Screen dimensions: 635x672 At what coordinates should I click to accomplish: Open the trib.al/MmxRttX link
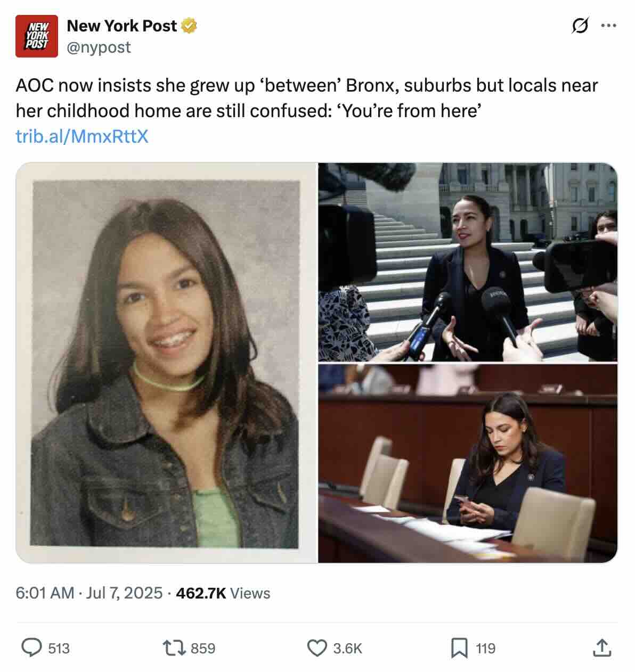[82, 136]
